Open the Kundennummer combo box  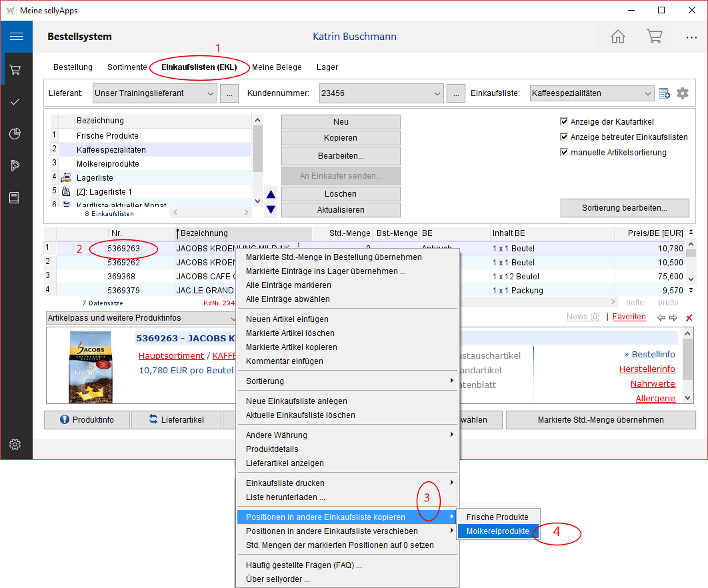(437, 93)
